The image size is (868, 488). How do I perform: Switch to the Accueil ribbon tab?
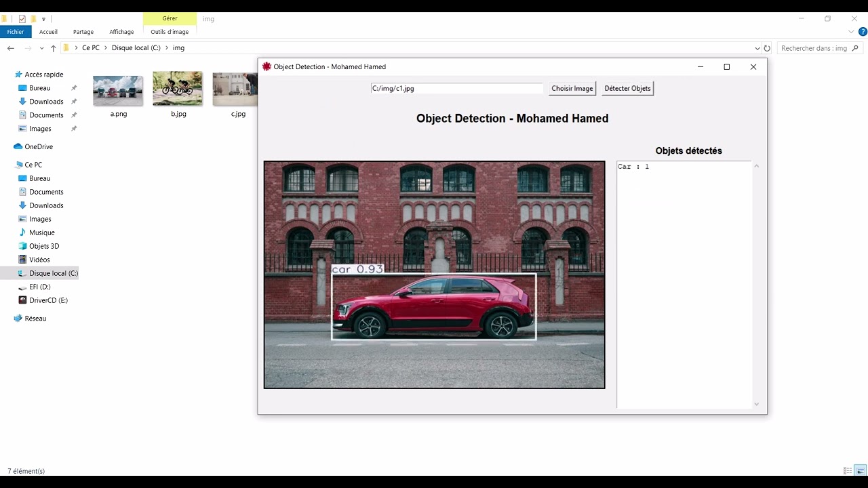pos(48,32)
